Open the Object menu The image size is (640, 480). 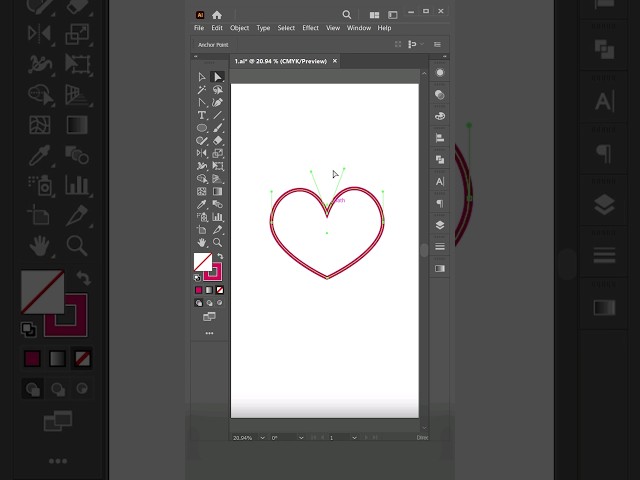239,28
